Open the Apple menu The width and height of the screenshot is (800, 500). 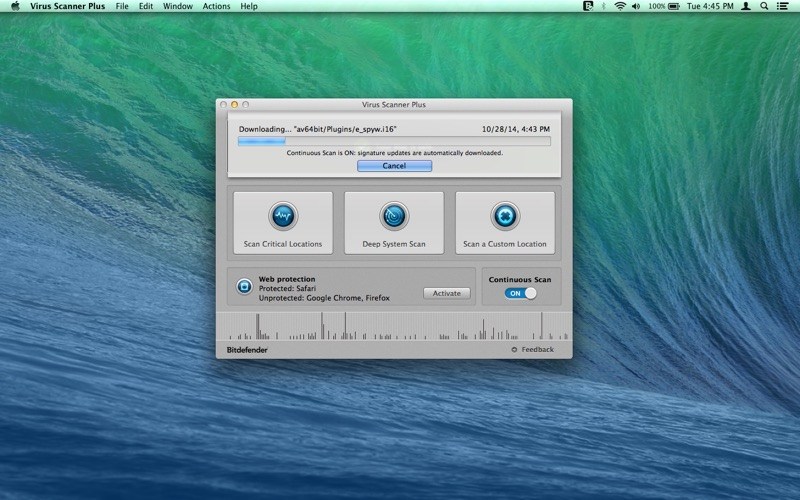[x=14, y=6]
